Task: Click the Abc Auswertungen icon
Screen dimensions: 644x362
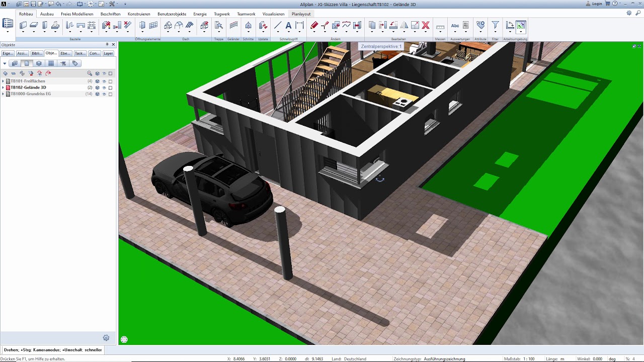Action: pos(455,25)
